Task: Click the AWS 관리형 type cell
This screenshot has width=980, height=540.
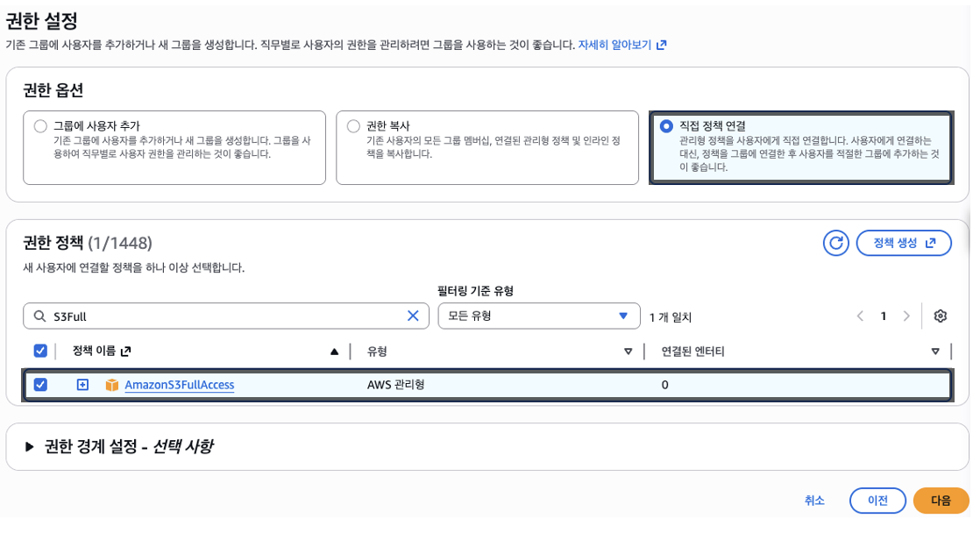Action: (x=395, y=385)
